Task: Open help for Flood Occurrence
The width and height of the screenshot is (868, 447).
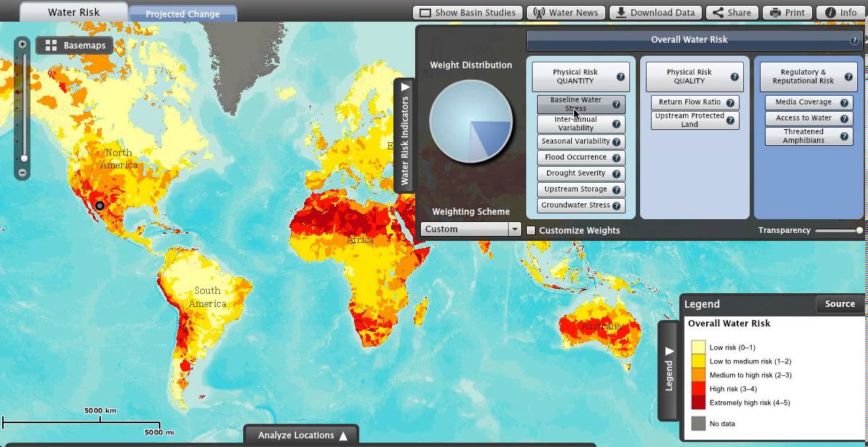Action: [x=616, y=157]
